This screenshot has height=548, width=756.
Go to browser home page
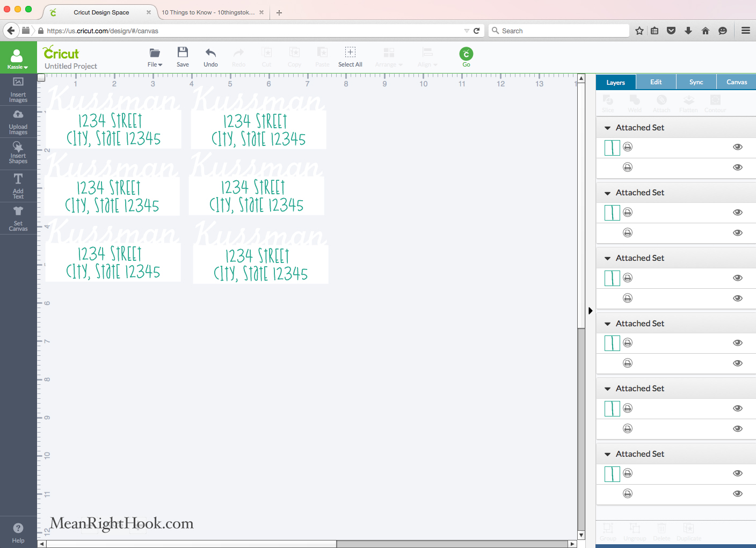click(706, 31)
